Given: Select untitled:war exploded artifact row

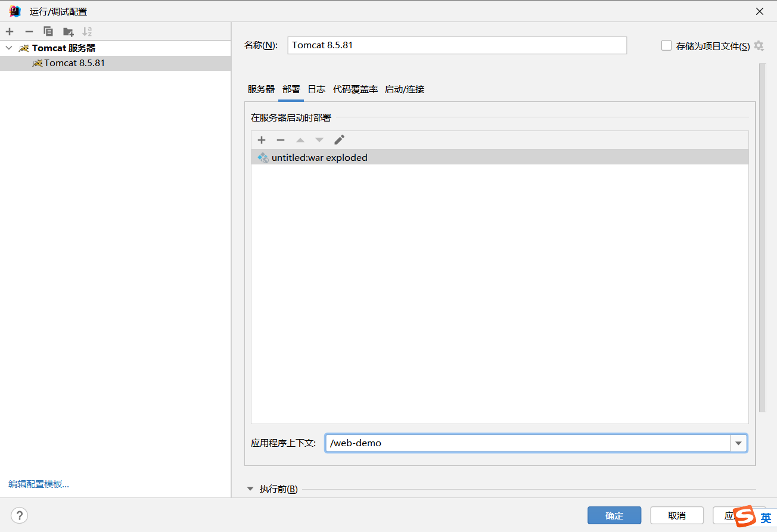Looking at the screenshot, I should 499,157.
